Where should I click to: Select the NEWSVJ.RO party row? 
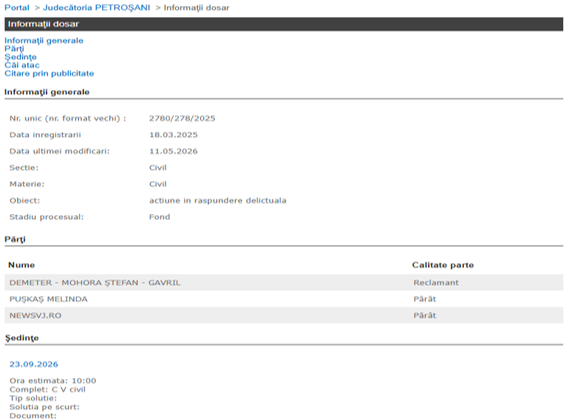tap(284, 316)
